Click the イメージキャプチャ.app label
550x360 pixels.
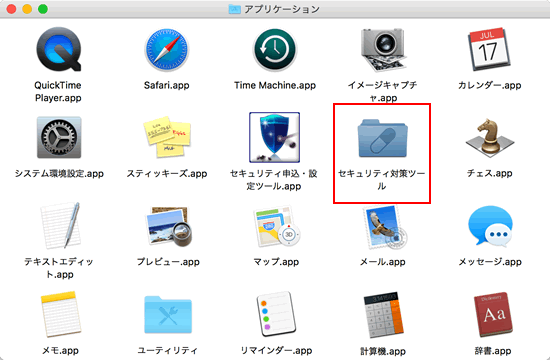(x=383, y=91)
